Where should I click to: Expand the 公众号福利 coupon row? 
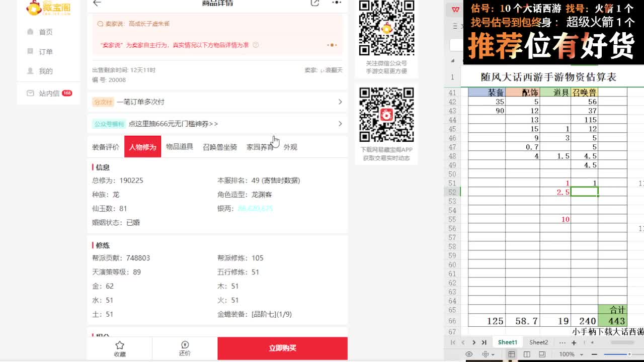click(340, 123)
